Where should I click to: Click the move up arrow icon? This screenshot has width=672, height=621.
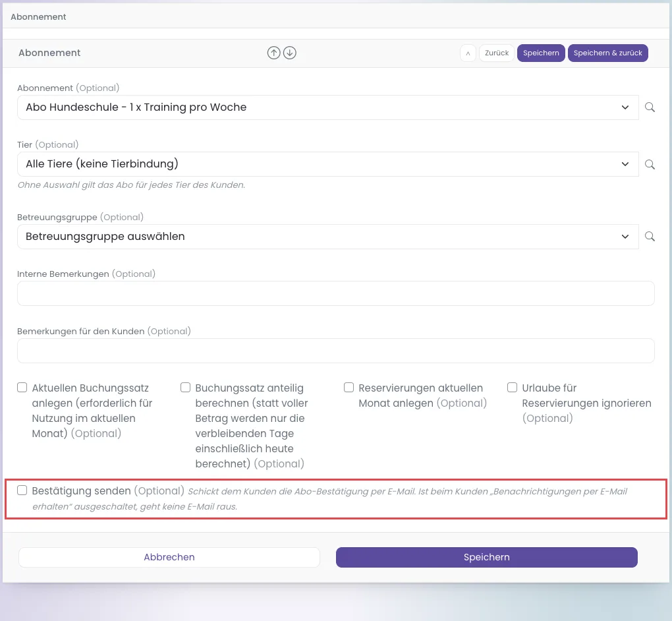pyautogui.click(x=274, y=53)
